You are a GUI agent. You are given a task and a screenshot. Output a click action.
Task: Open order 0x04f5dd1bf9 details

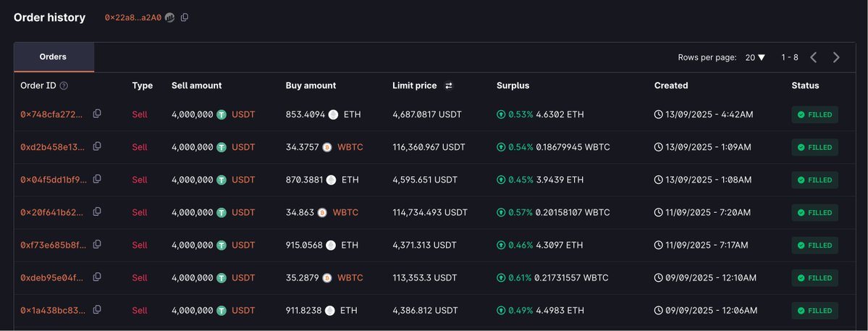click(x=54, y=180)
